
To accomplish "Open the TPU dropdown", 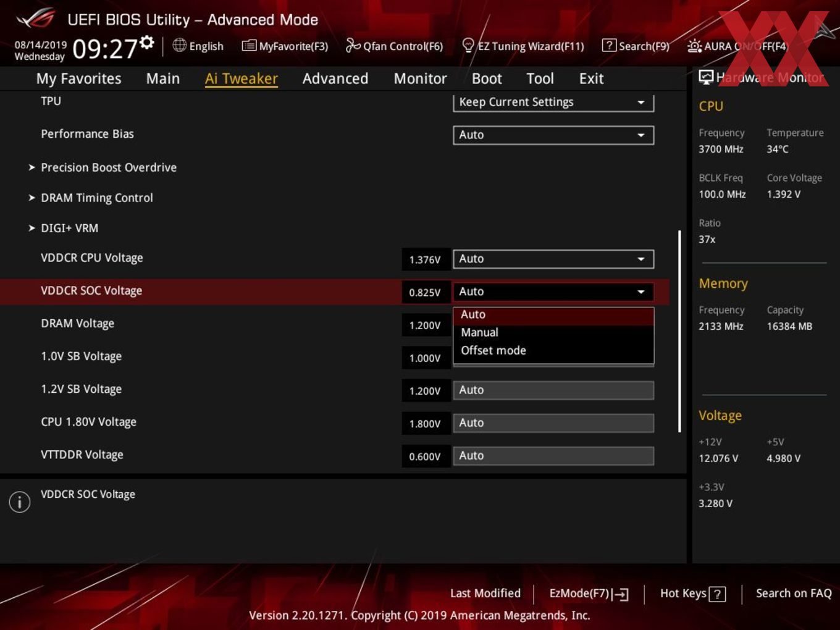I will tap(553, 103).
